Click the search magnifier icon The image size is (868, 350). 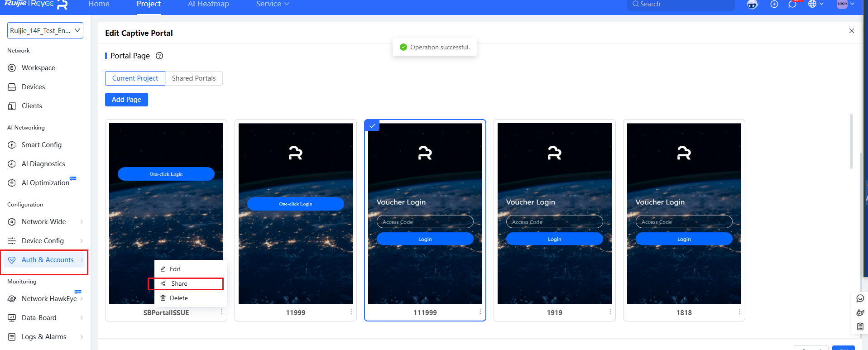click(x=636, y=4)
